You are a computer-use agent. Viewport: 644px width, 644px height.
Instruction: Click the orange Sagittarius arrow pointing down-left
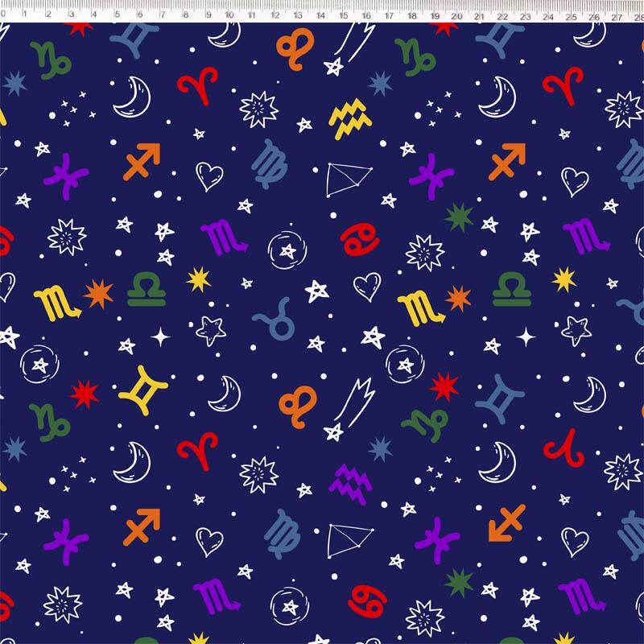[507, 523]
